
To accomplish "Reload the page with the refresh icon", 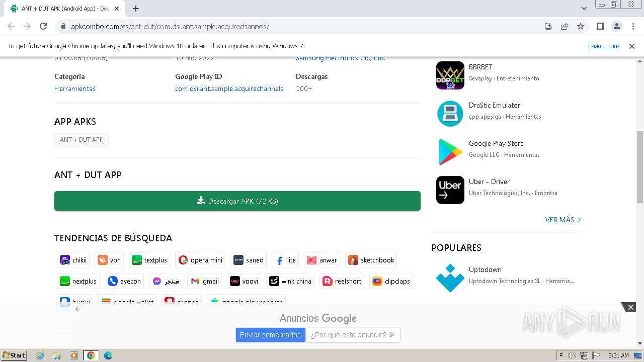I will (43, 26).
